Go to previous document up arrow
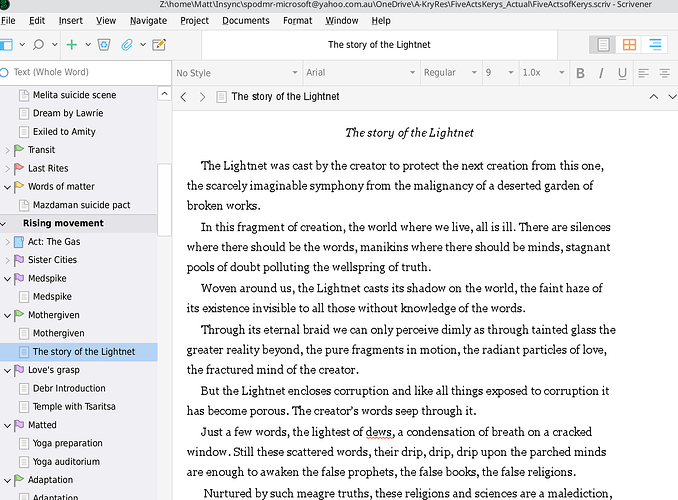 coord(654,96)
